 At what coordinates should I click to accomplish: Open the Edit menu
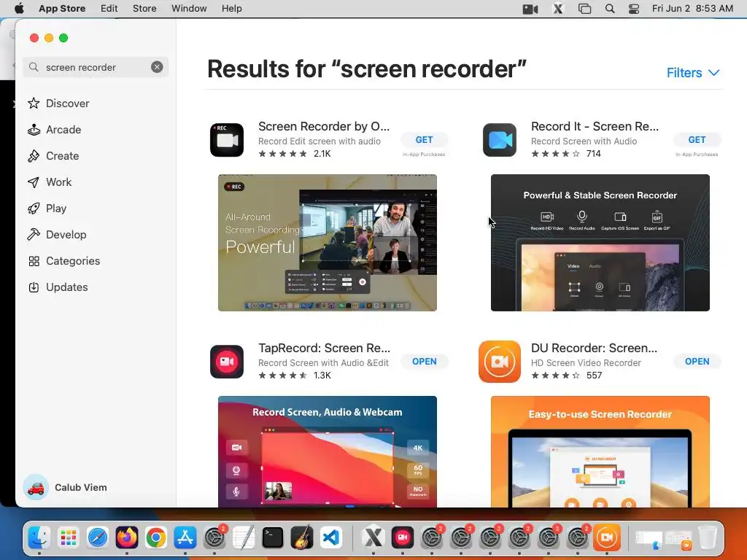(109, 9)
